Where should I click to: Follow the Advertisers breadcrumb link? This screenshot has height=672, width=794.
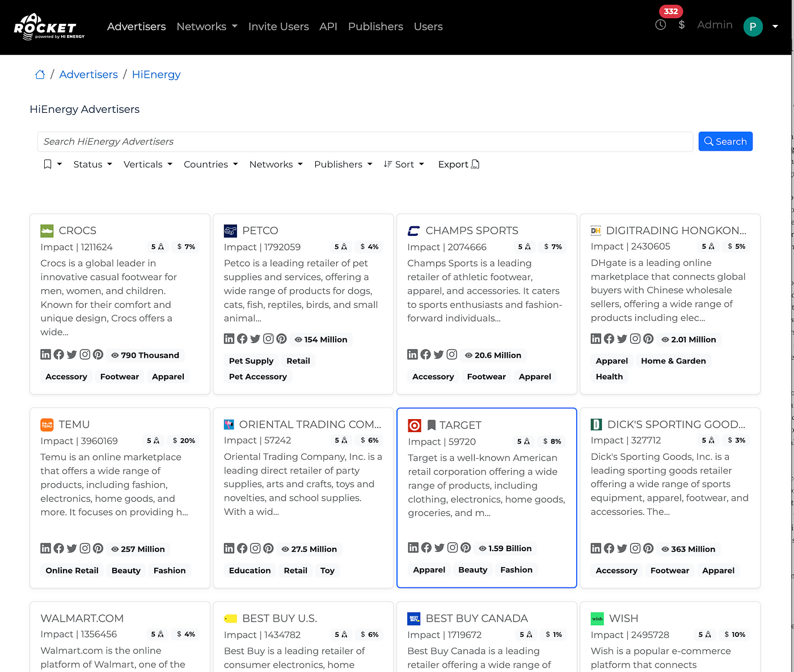click(x=88, y=74)
